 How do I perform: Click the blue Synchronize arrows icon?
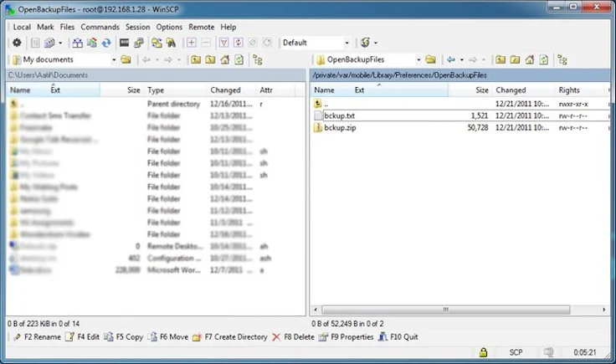tap(106, 43)
